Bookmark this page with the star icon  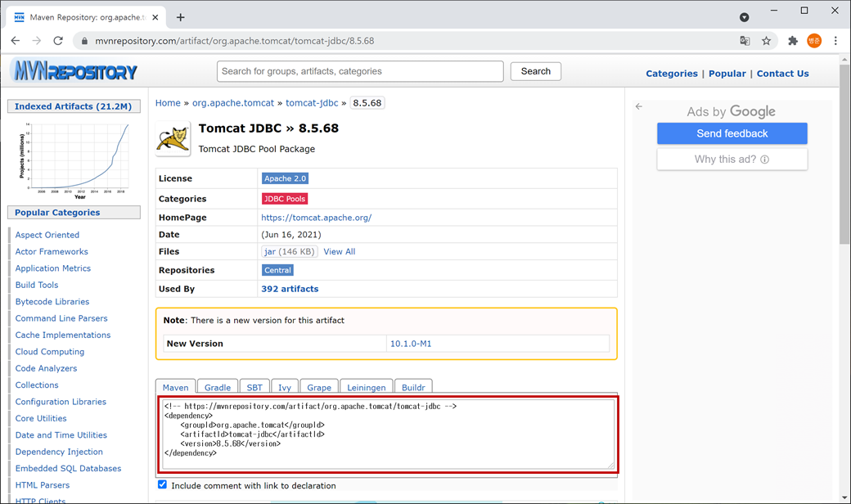pos(766,41)
